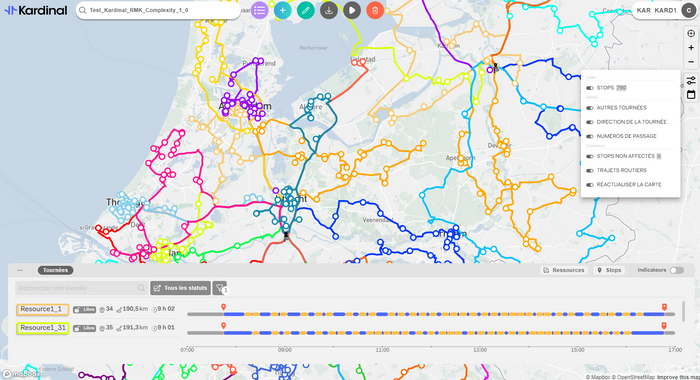The height and width of the screenshot is (380, 700).
Task: Select the green pencil edit button
Action: tap(306, 10)
